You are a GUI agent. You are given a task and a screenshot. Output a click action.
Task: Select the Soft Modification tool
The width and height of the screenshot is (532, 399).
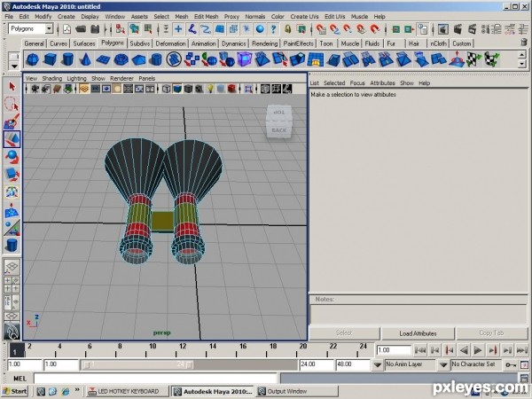click(x=12, y=210)
